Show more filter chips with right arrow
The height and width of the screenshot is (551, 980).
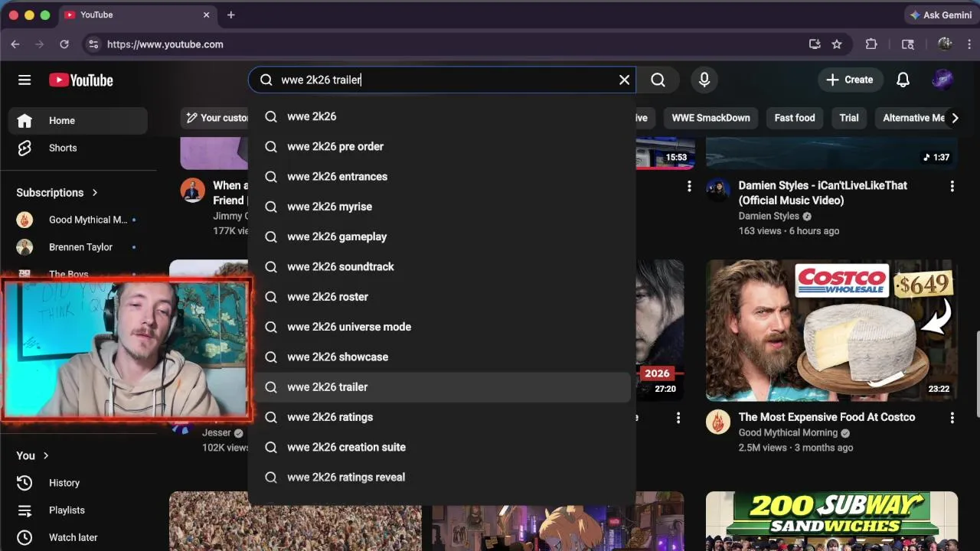point(955,118)
